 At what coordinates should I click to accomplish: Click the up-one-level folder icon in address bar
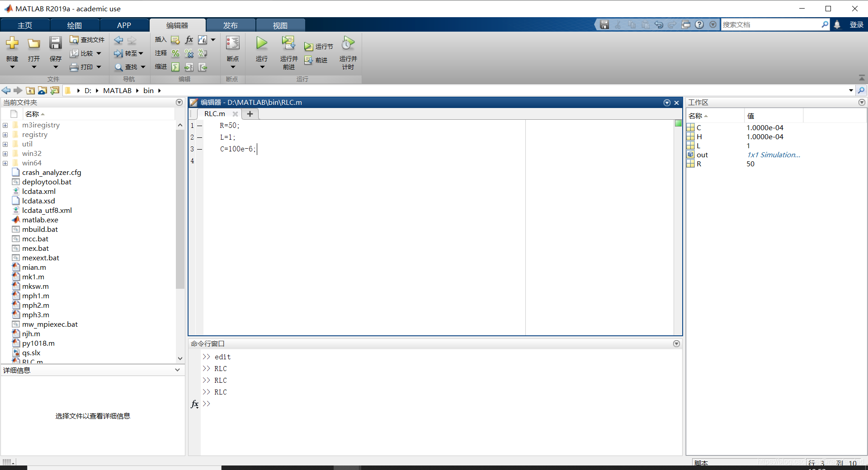[x=30, y=90]
